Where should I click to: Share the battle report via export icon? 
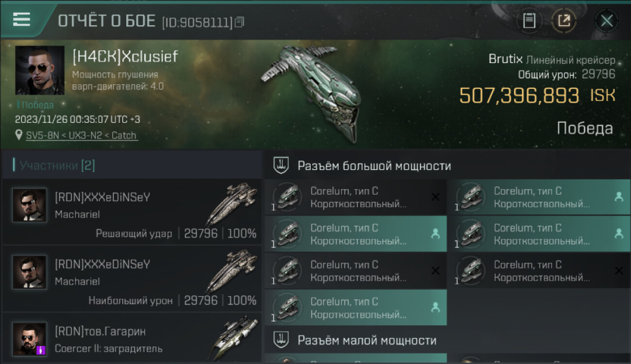click(564, 20)
